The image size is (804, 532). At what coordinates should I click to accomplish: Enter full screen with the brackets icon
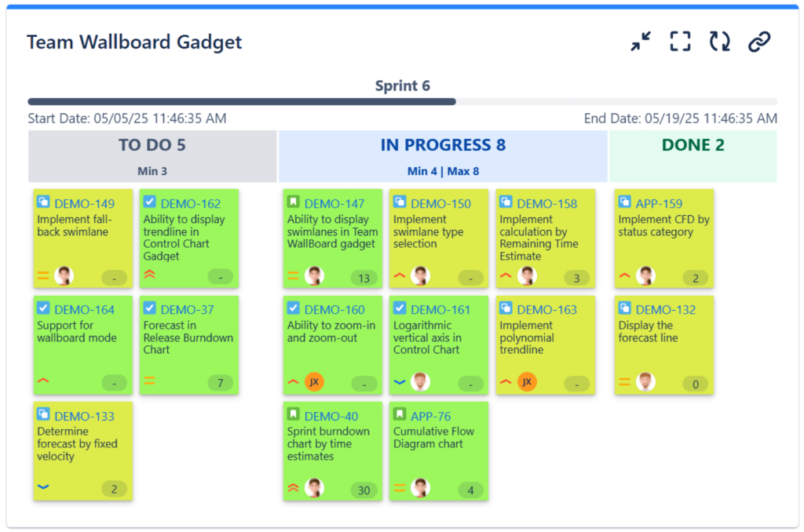pos(680,42)
